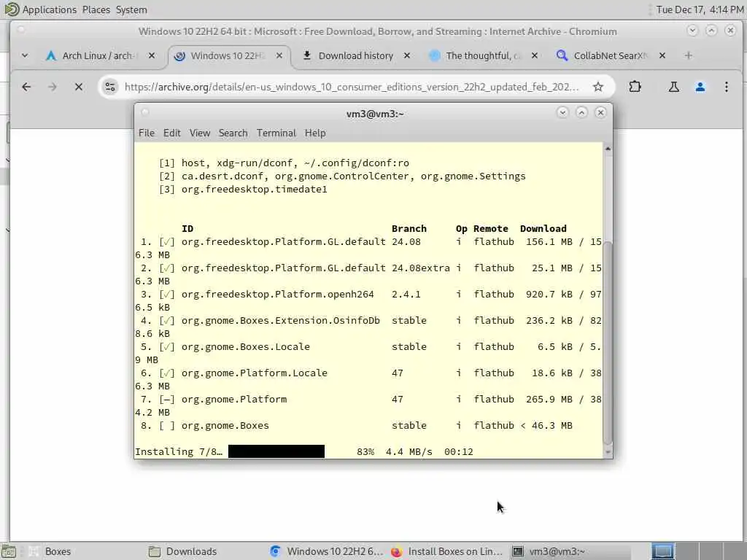Minimize the terminal window
This screenshot has height=560, width=747.
coord(562,112)
